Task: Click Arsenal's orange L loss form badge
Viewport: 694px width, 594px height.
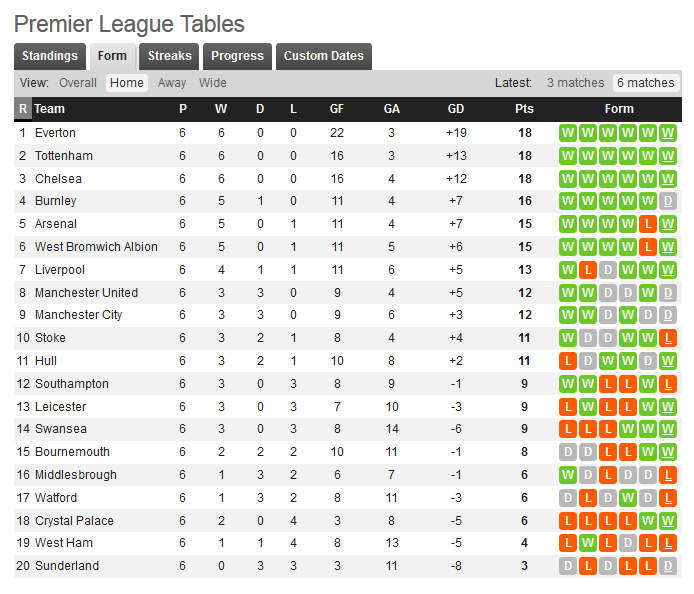Action: click(x=648, y=224)
